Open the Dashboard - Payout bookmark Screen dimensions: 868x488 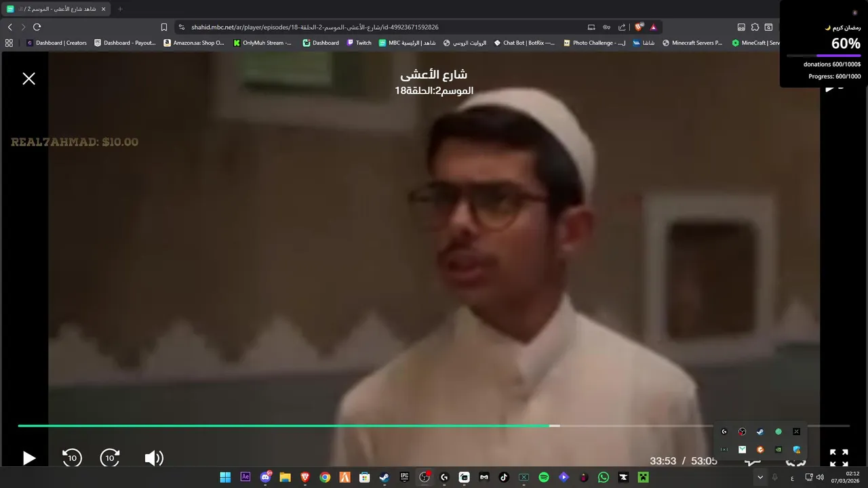click(x=125, y=43)
